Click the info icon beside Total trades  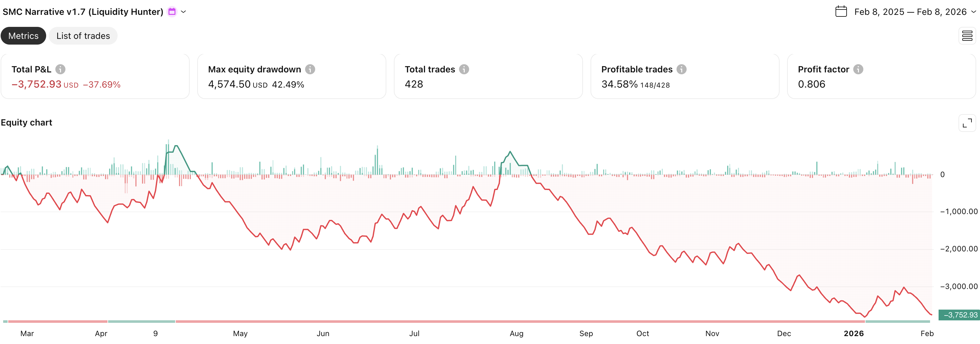click(464, 69)
